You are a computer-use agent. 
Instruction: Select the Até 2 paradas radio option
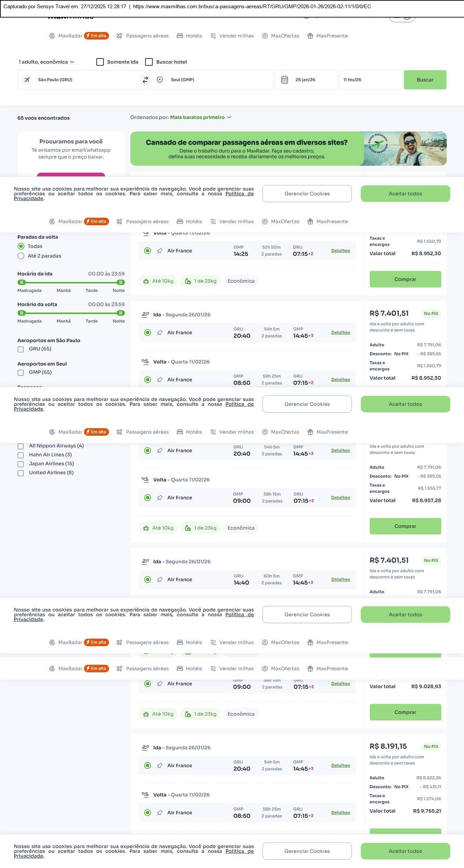coord(21,256)
